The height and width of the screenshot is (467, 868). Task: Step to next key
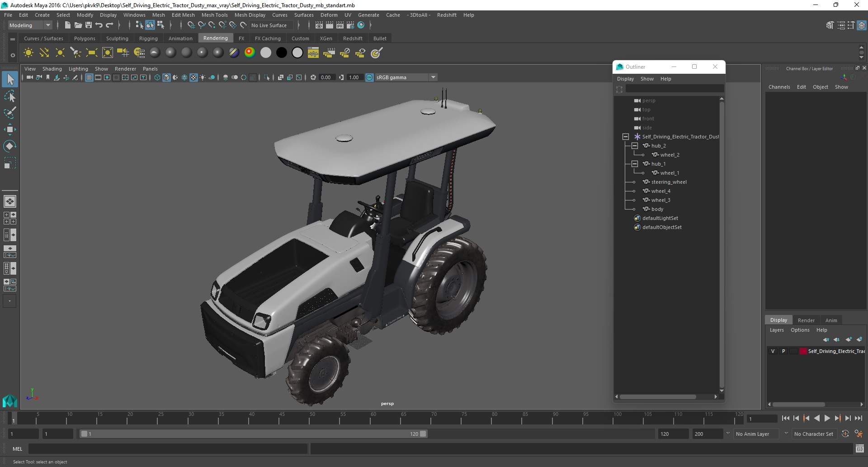837,419
